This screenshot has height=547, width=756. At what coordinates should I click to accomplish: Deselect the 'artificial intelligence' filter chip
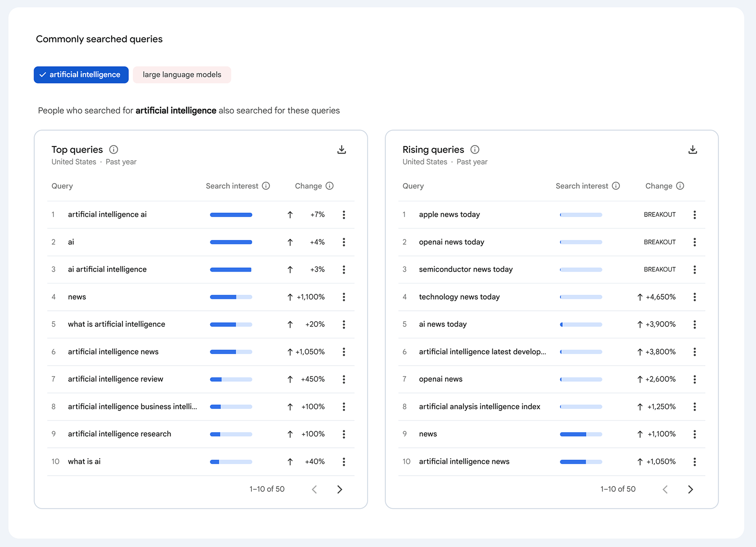pyautogui.click(x=81, y=75)
